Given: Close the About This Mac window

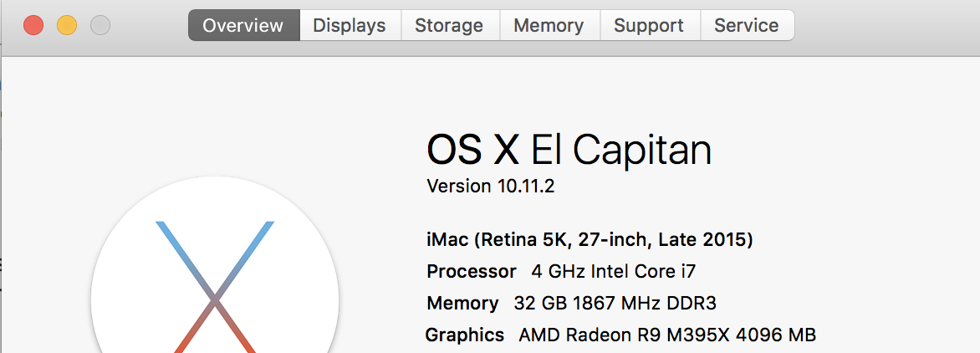Looking at the screenshot, I should [x=33, y=25].
